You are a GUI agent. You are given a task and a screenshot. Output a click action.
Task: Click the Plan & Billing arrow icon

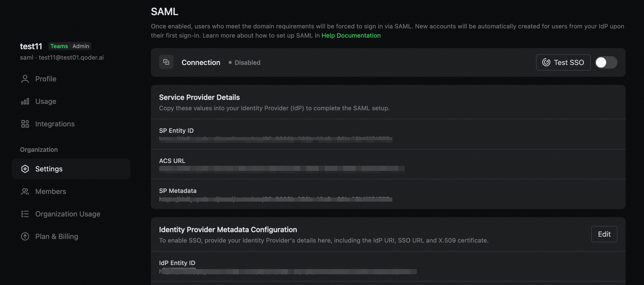point(25,236)
